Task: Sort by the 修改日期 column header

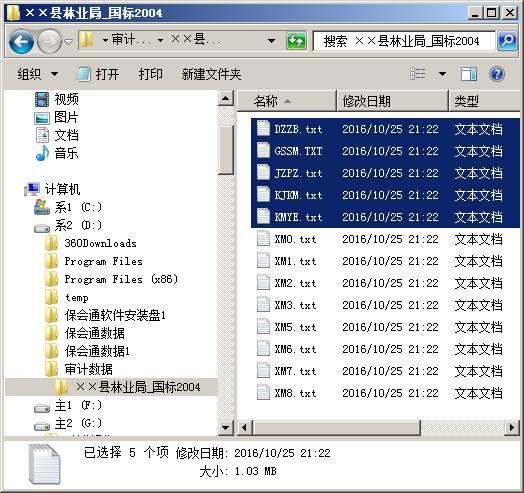Action: pos(392,101)
